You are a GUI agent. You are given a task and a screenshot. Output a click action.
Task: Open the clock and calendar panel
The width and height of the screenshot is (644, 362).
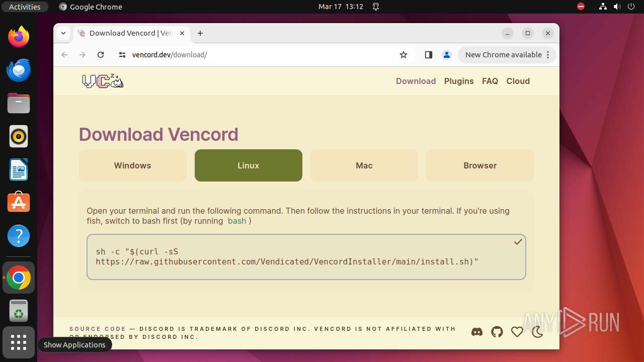341,7
